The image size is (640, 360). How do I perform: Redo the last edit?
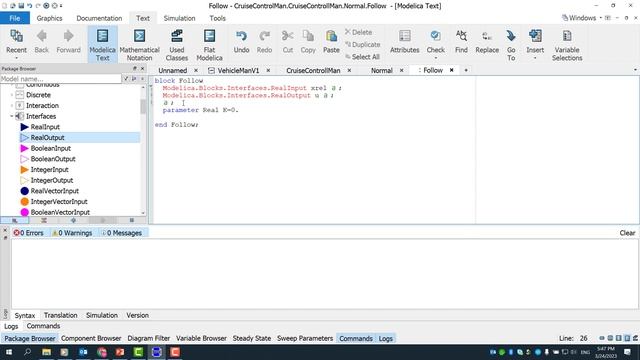pyautogui.click(x=264, y=42)
